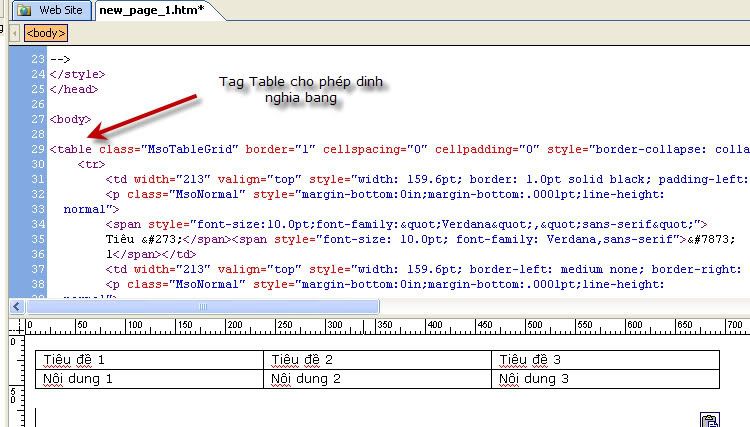Click the MsoTableGrid class value
750x427 pixels.
click(192, 149)
